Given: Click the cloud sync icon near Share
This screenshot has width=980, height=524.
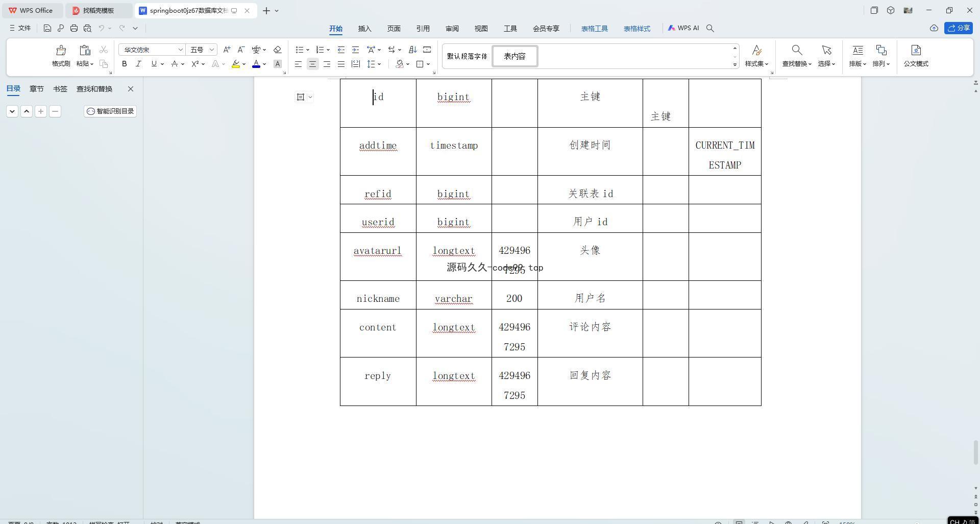Looking at the screenshot, I should click(x=934, y=28).
